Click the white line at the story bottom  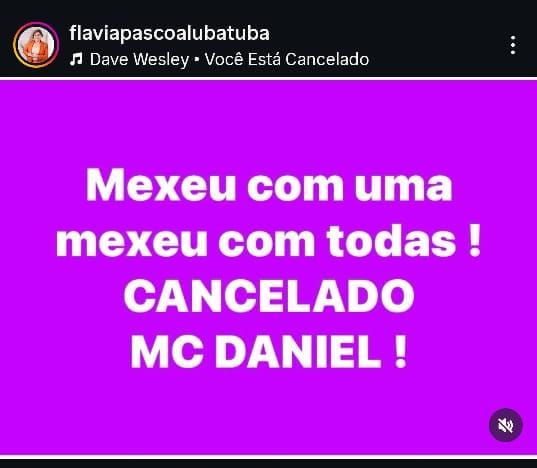[268, 457]
